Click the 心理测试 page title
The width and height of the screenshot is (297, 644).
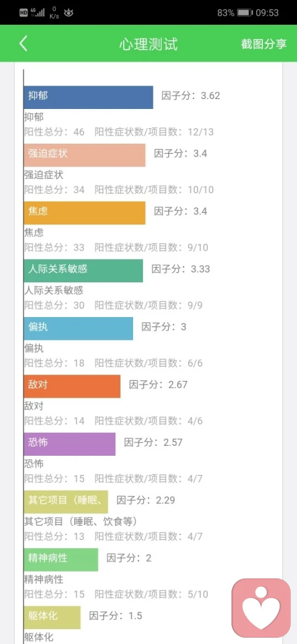(148, 44)
